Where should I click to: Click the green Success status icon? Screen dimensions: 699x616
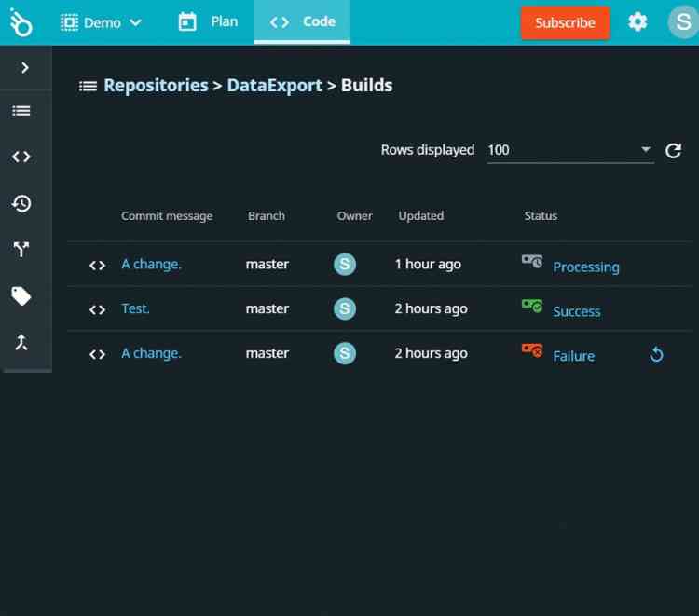(532, 306)
